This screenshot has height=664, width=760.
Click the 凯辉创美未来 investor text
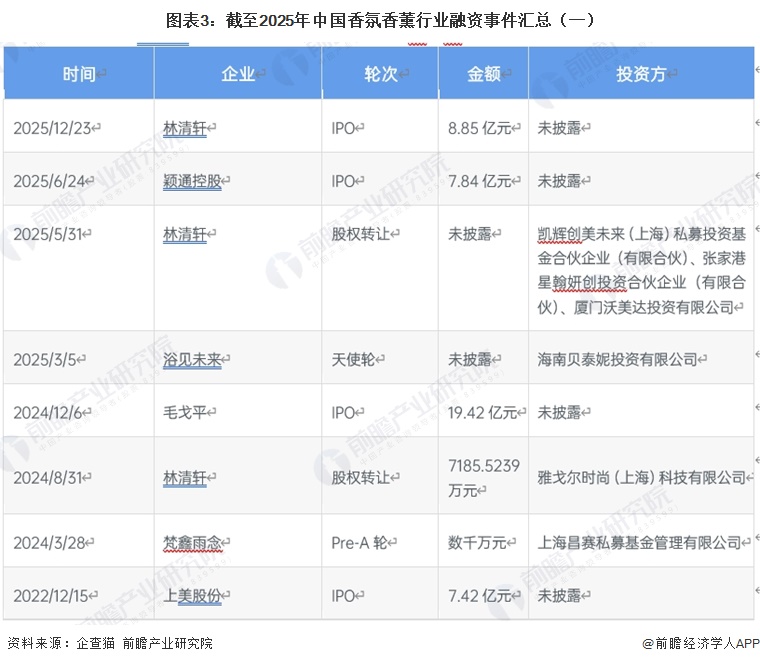tap(581, 234)
